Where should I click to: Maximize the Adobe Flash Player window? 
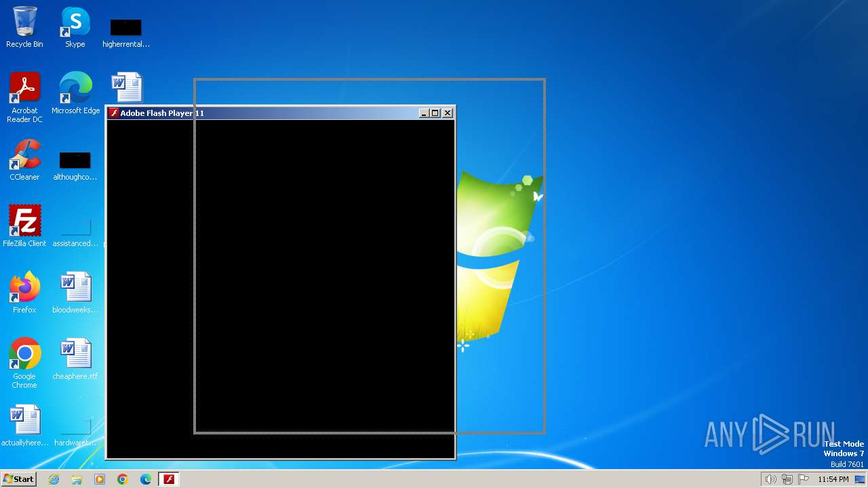click(x=435, y=113)
